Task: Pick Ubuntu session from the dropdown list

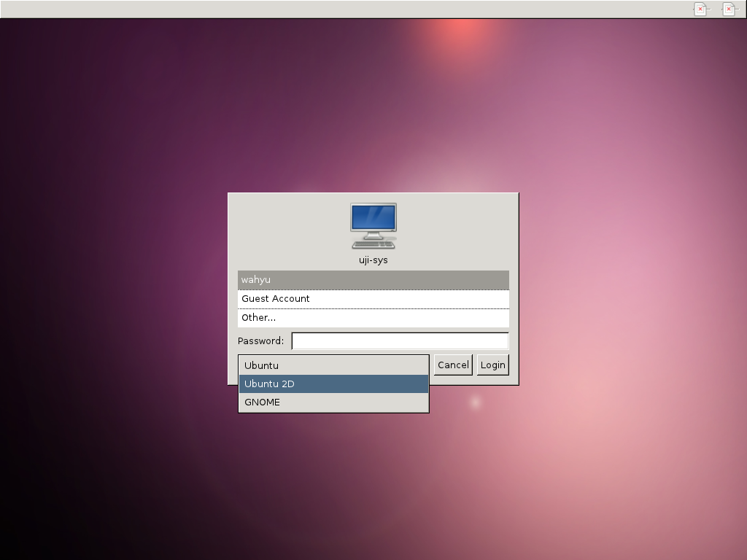Action: pyautogui.click(x=333, y=366)
